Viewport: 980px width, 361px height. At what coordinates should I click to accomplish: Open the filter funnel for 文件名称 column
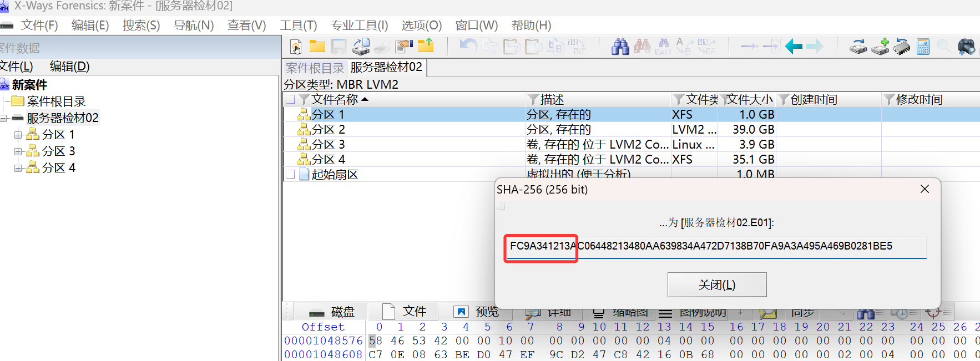click(x=304, y=99)
